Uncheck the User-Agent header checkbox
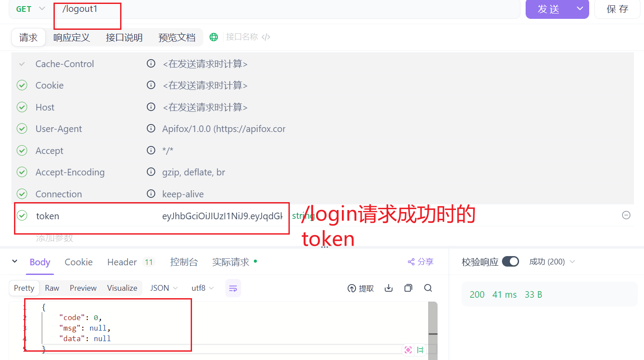 point(22,128)
